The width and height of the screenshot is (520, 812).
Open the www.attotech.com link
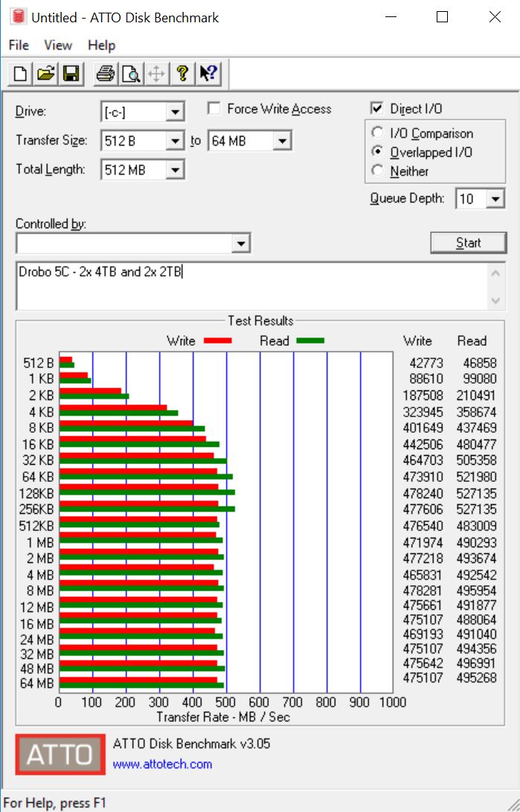point(162,764)
